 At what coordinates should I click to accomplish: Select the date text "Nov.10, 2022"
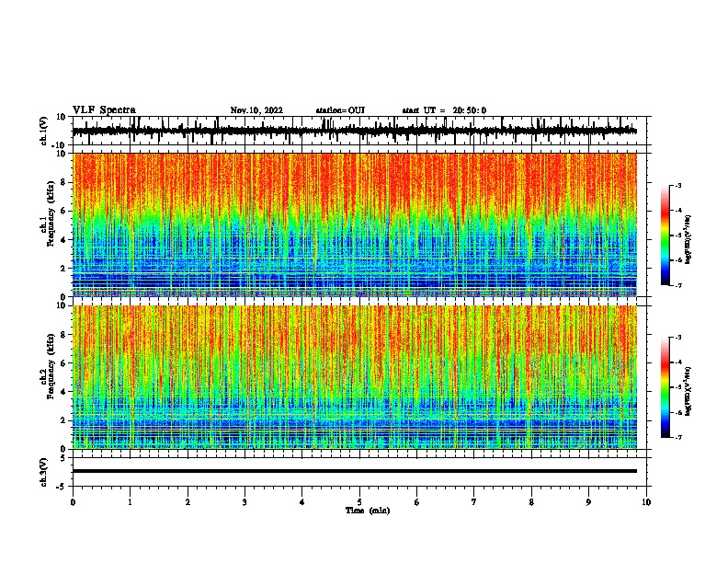pos(256,110)
